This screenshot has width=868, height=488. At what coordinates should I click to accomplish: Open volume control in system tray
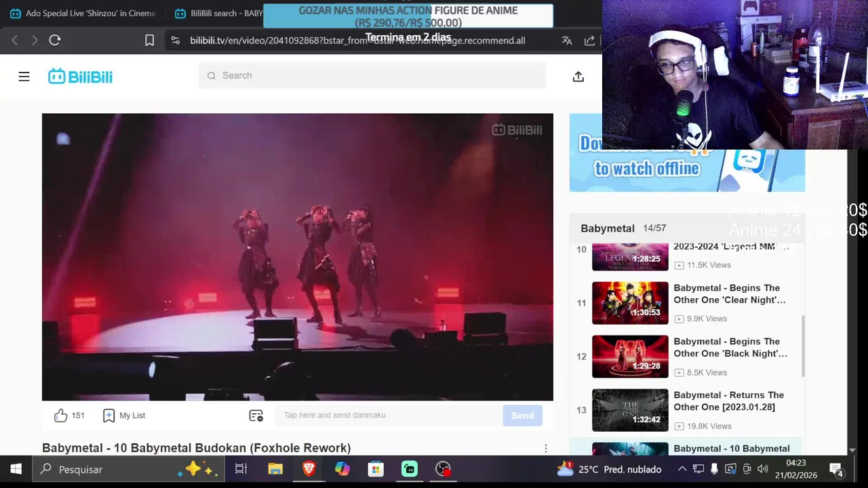[763, 469]
